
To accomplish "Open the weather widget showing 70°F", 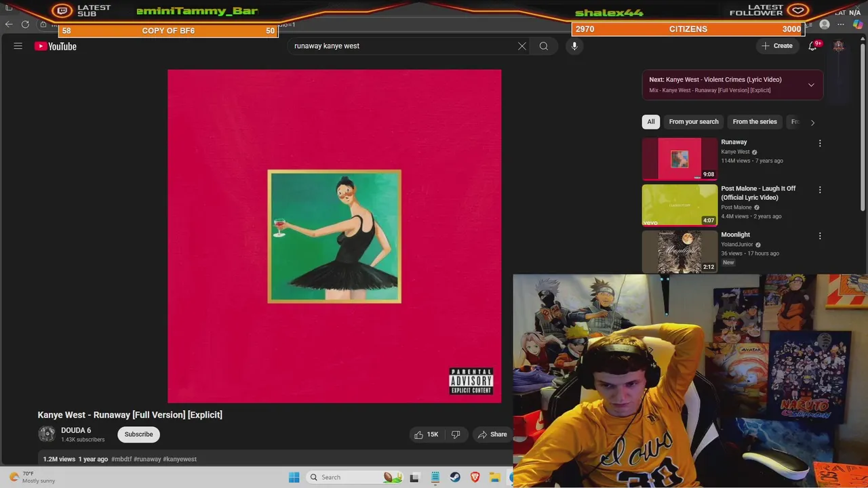I will (x=32, y=477).
